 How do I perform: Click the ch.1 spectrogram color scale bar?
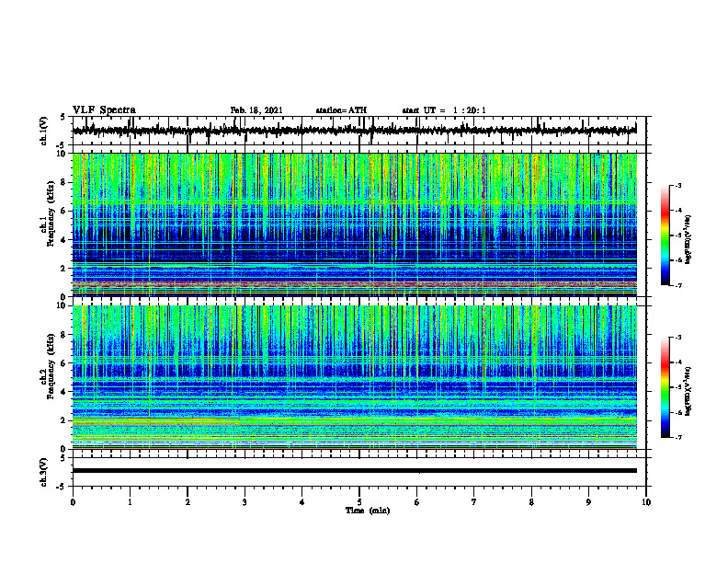(665, 236)
